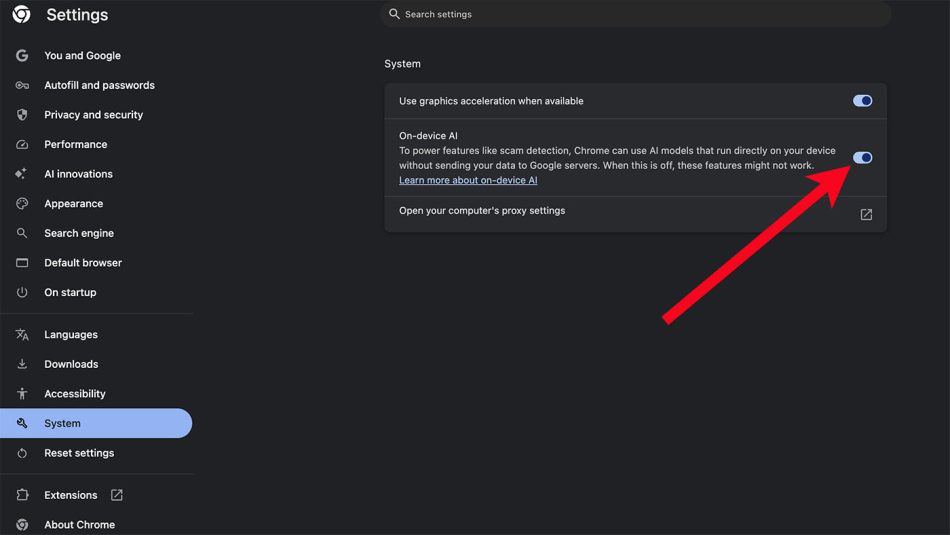Click the Chrome logo next to Settings

coord(21,14)
